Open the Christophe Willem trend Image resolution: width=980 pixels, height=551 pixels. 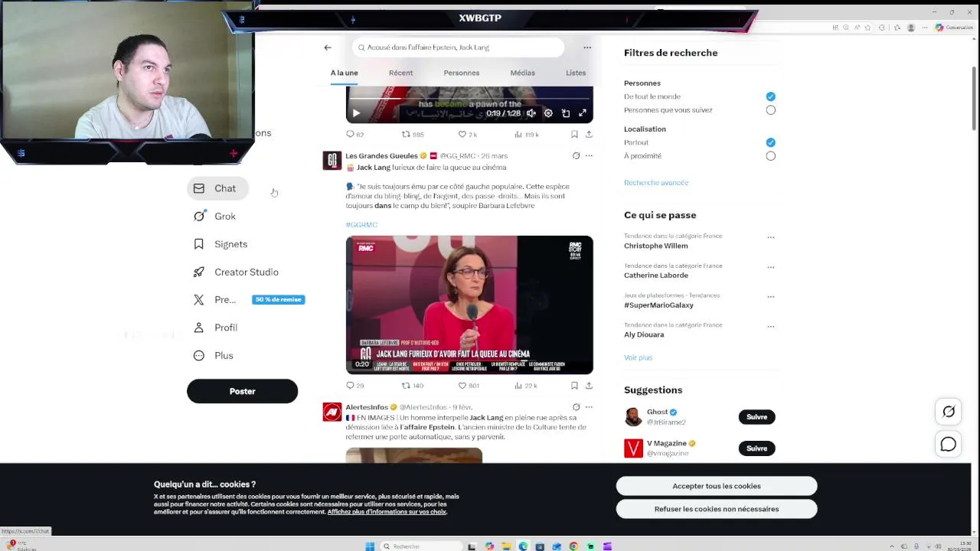coord(655,246)
